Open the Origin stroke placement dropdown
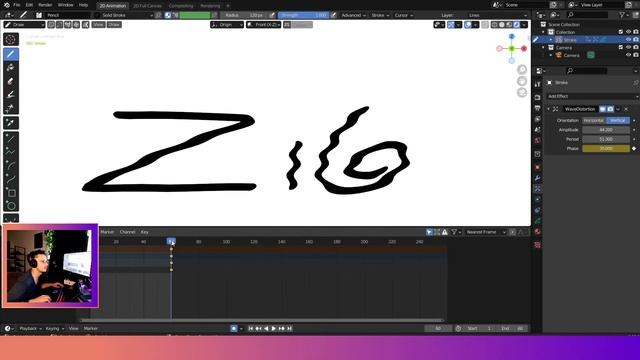 pos(227,25)
